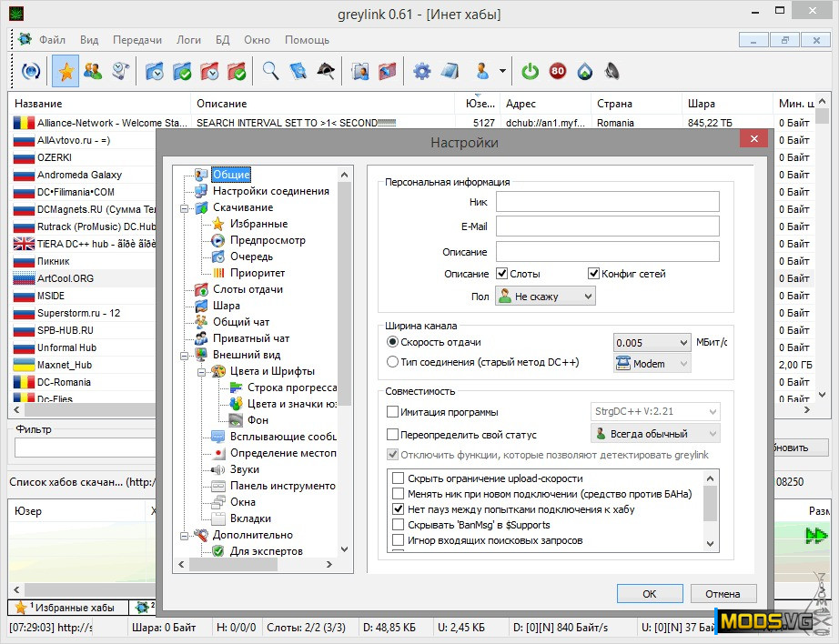Click the favorite hubs star toolbar icon
The height and width of the screenshot is (644, 839).
pyautogui.click(x=66, y=71)
